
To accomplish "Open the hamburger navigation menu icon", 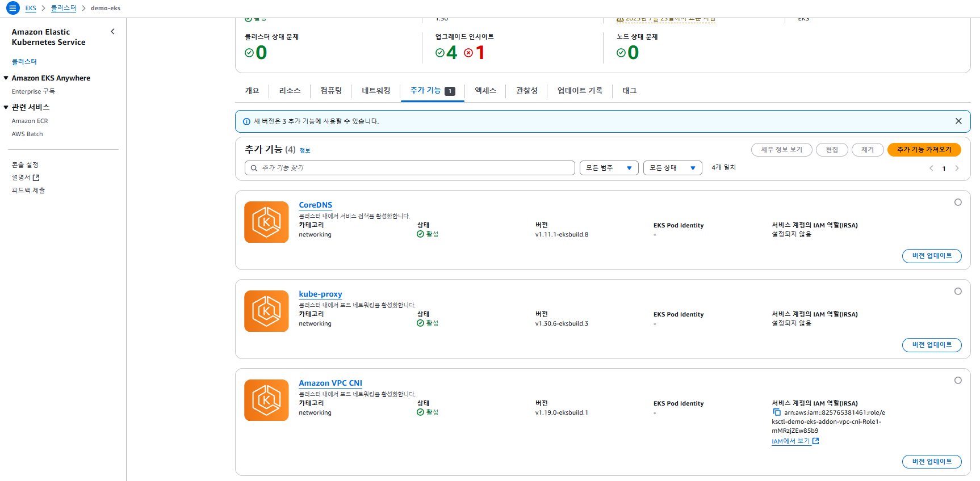I will (x=12, y=8).
